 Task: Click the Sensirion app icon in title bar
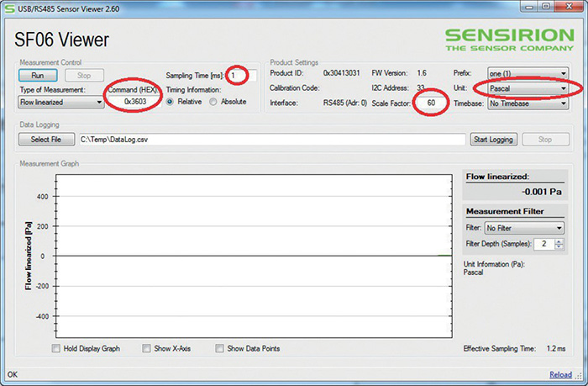pos(9,8)
